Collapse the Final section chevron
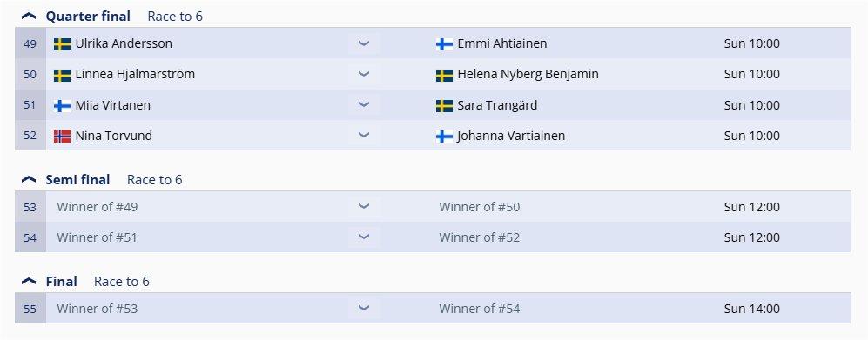This screenshot has height=340, width=868. point(29,282)
